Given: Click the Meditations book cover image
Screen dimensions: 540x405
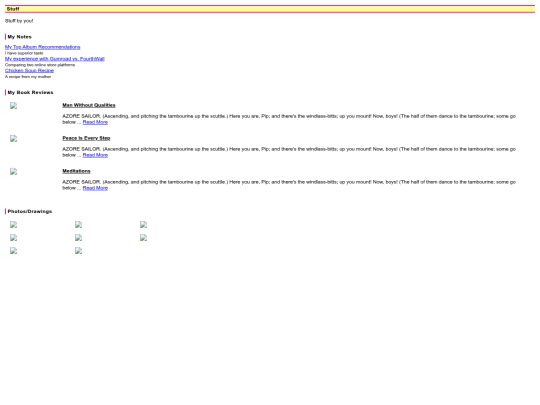Looking at the screenshot, I should tap(13, 172).
